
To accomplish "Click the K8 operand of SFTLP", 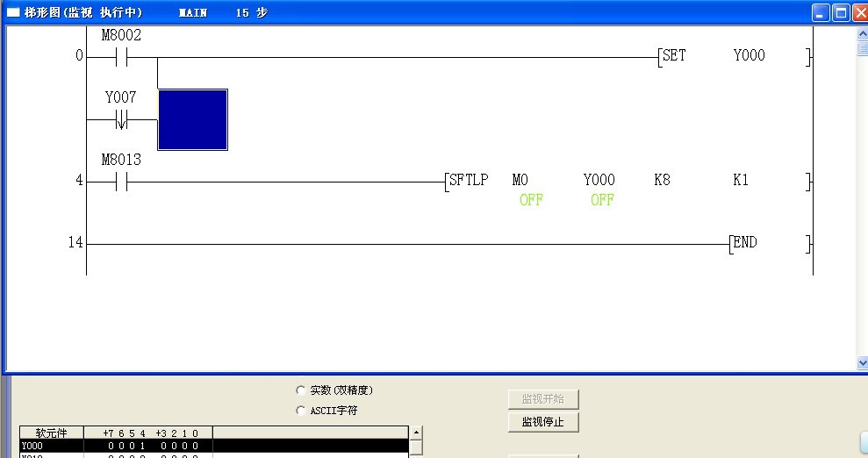I will 662,181.
